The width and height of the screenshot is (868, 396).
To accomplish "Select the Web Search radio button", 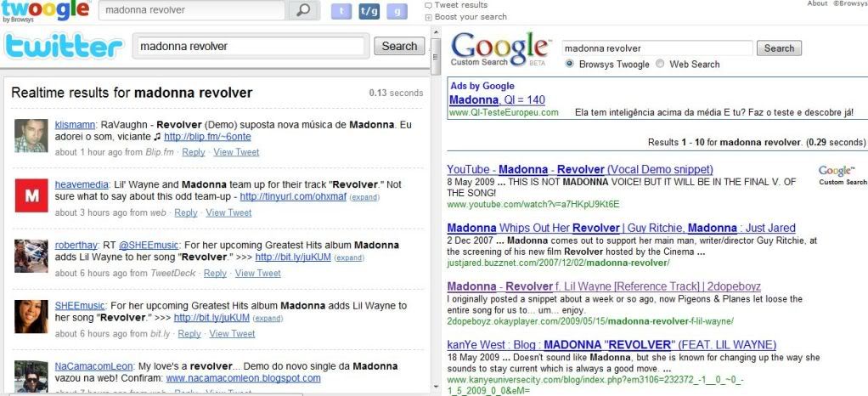I will tap(659, 64).
